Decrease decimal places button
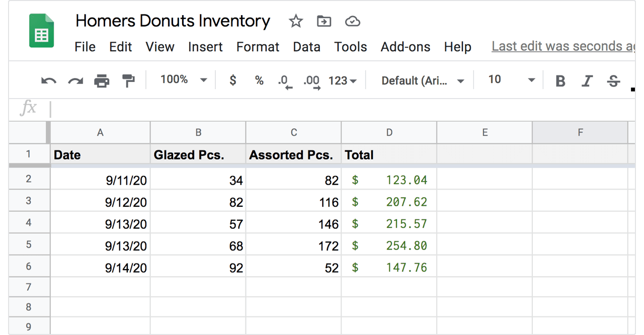Screen dimensions: 644x335 pyautogui.click(x=285, y=81)
